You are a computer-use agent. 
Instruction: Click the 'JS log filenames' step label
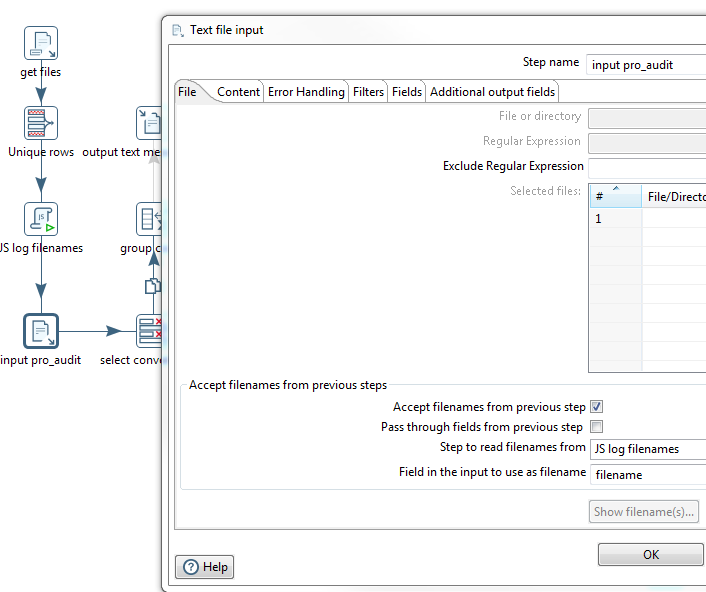coord(41,248)
